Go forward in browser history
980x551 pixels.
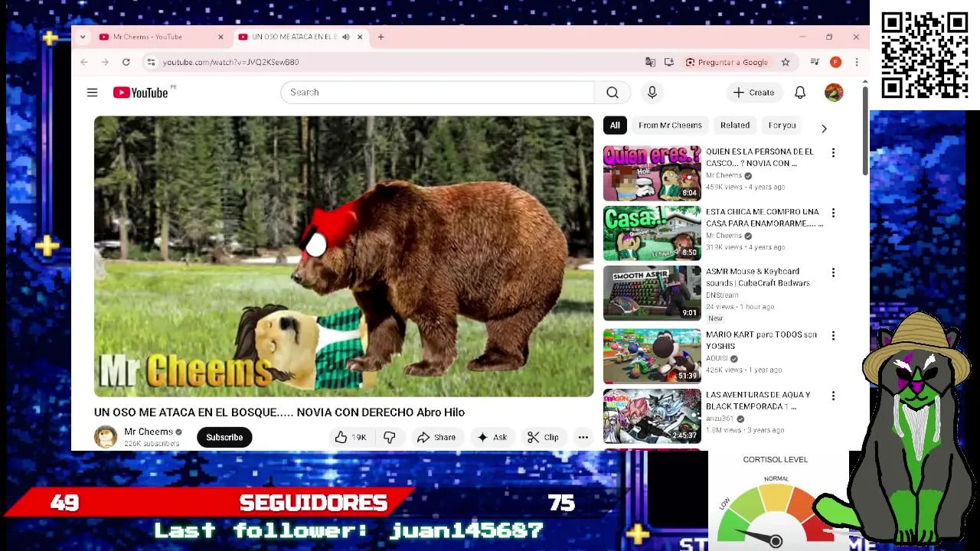pyautogui.click(x=105, y=62)
